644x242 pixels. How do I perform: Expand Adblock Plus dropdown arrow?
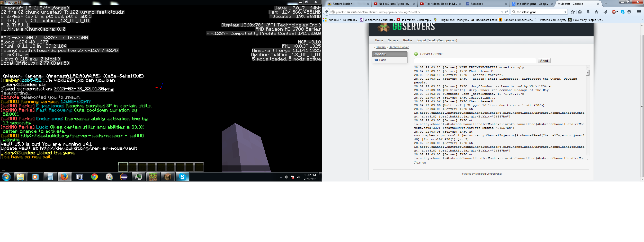click(x=617, y=12)
